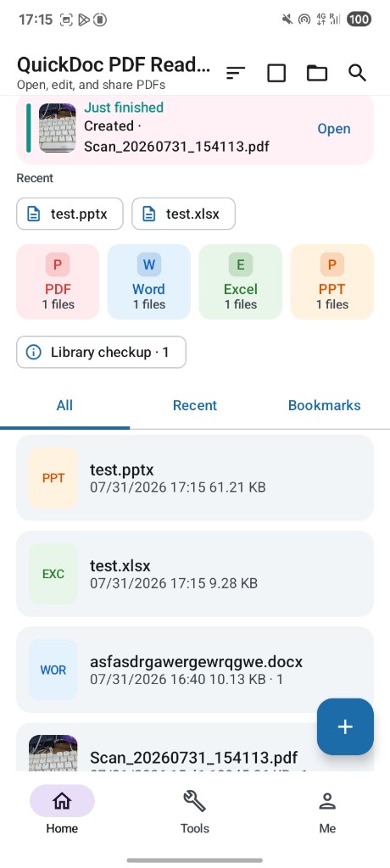The height and width of the screenshot is (868, 390).
Task: Switch to the Recent tab
Action: pos(194,405)
